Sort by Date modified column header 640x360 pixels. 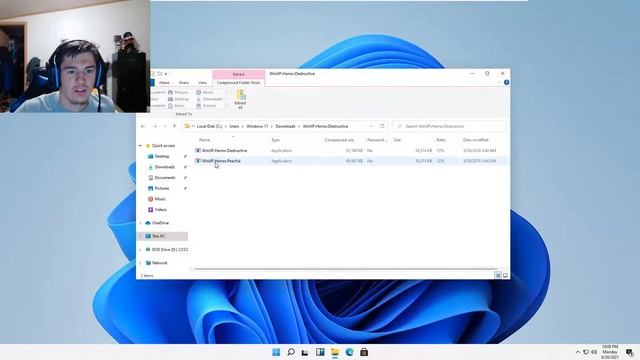(x=476, y=140)
